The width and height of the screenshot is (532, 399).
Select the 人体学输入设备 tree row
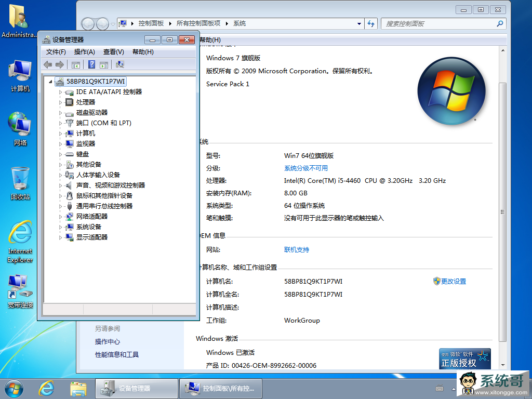pos(98,175)
